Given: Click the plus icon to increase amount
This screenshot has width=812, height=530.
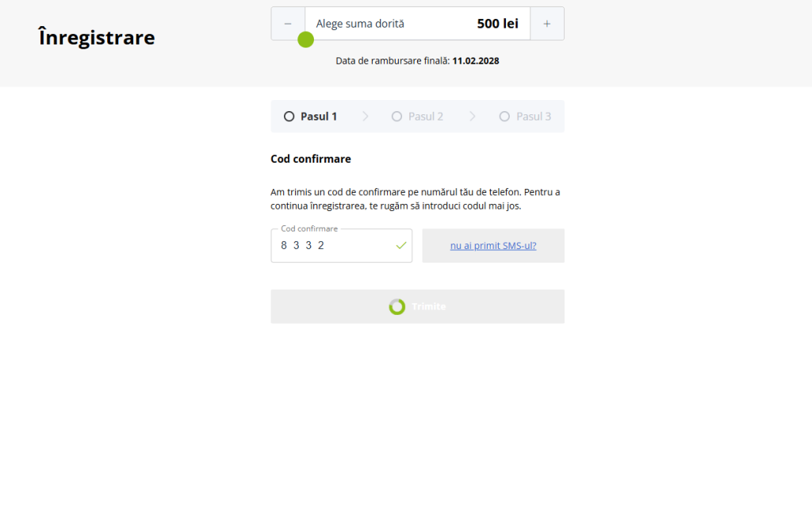Looking at the screenshot, I should 547,23.
